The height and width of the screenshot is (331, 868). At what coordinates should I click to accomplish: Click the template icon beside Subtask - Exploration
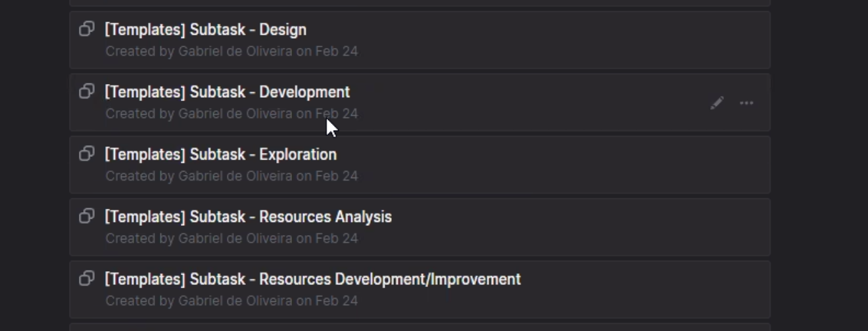87,154
